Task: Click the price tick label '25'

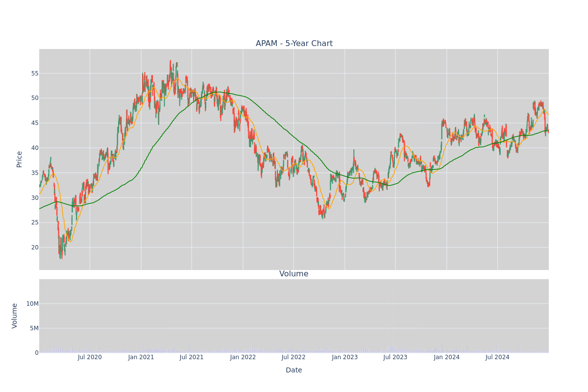Action: (35, 222)
